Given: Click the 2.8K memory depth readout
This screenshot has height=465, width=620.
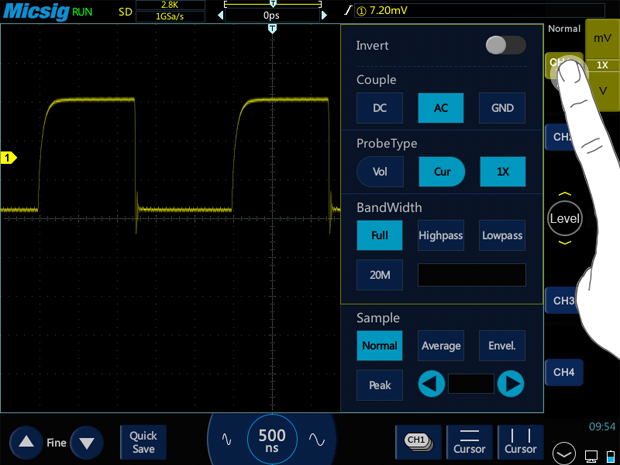Looking at the screenshot, I should click(x=170, y=5).
